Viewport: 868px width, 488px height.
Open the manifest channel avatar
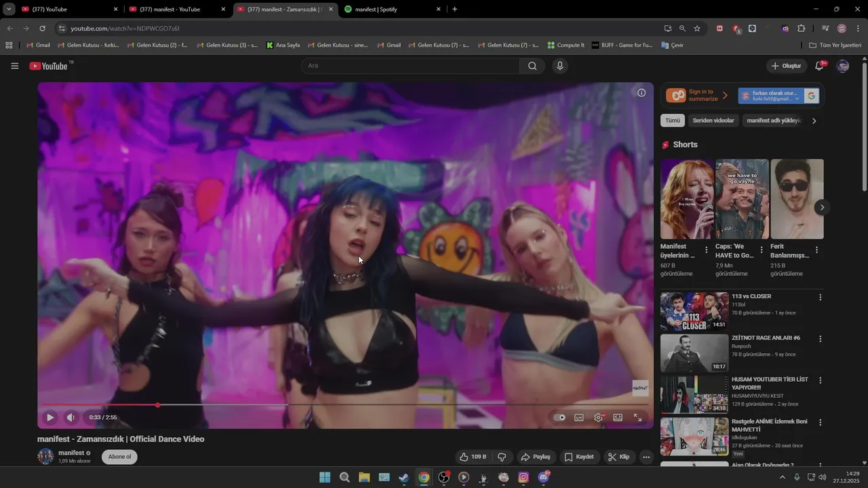[45, 456]
